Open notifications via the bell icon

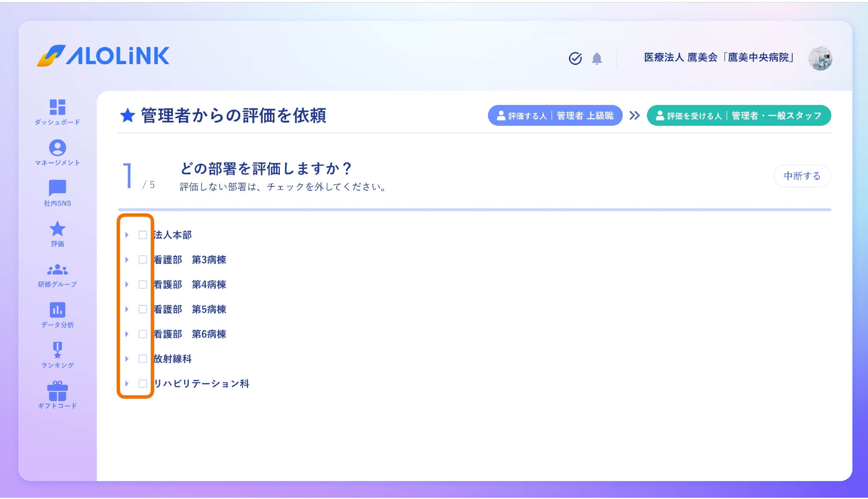[597, 58]
